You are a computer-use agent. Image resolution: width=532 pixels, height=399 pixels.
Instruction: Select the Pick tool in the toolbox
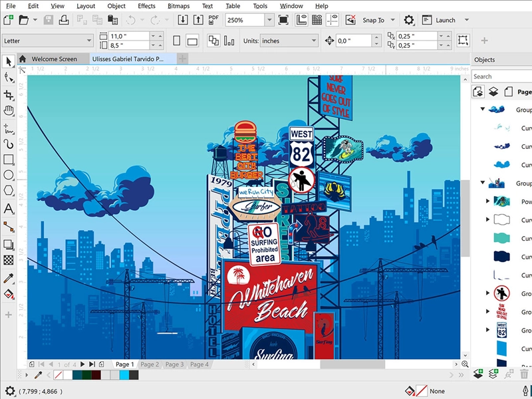click(x=9, y=61)
